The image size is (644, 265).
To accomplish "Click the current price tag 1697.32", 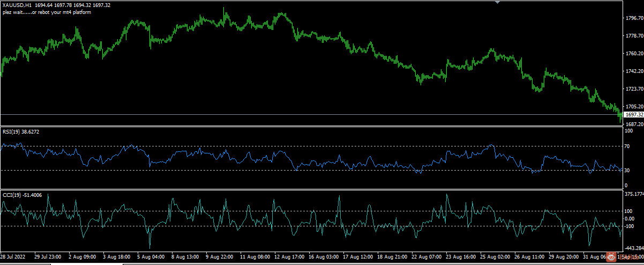I will (x=634, y=115).
